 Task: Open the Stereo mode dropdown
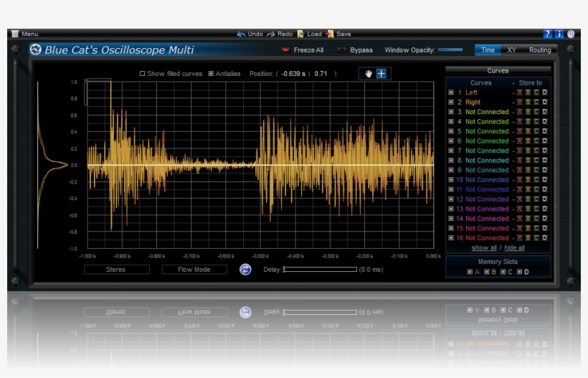[x=117, y=270]
